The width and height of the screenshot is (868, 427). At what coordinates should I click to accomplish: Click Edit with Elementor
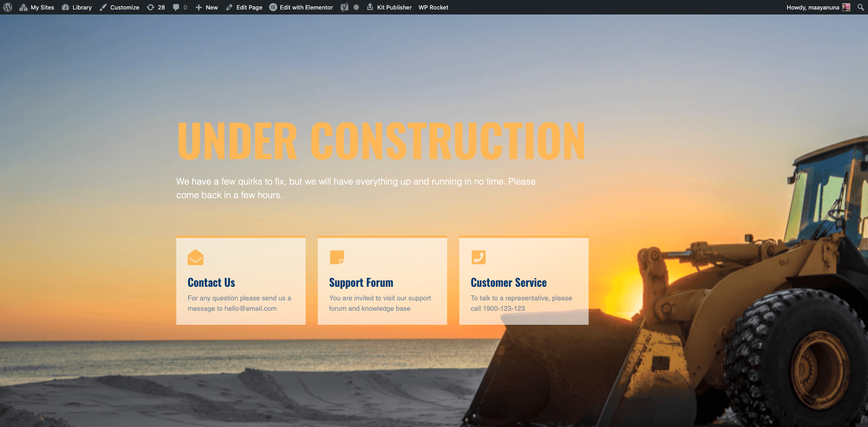click(x=301, y=7)
